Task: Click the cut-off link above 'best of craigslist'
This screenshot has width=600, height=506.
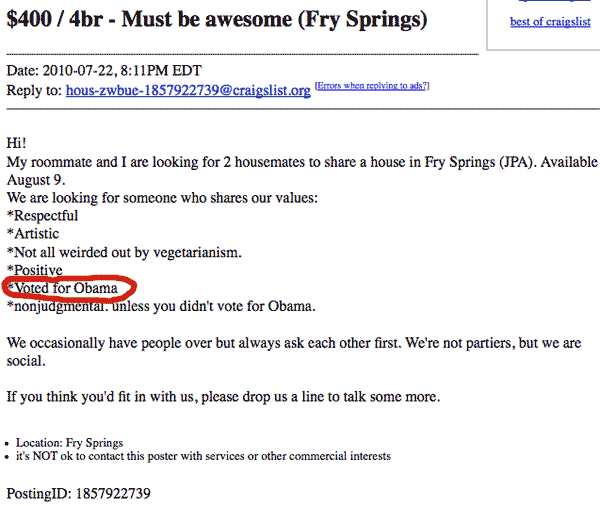Action: pos(554,1)
